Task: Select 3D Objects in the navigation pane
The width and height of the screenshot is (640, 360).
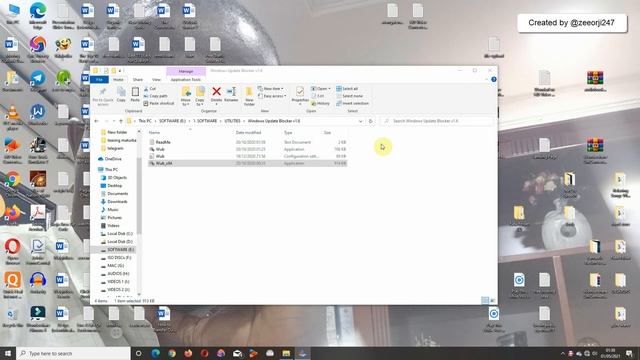Action: pos(114,178)
